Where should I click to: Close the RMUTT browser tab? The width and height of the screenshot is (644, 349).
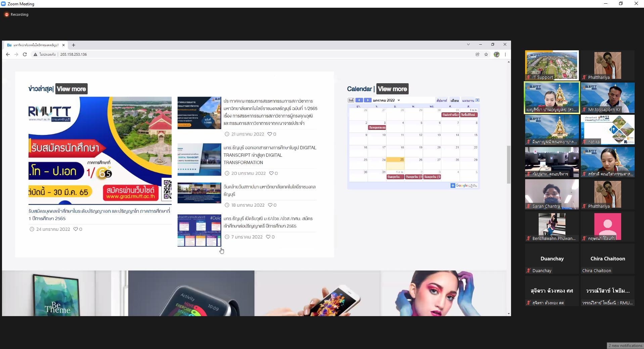click(x=63, y=45)
